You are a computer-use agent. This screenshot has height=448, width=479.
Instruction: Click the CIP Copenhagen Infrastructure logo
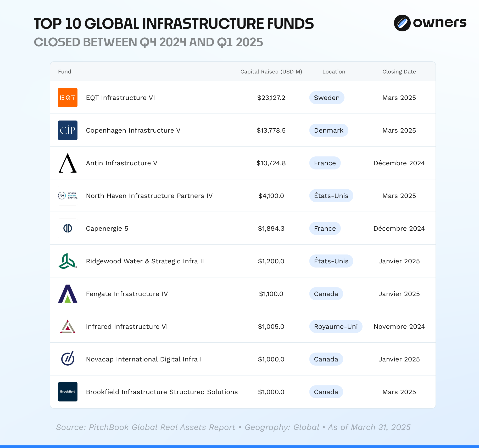pos(68,130)
